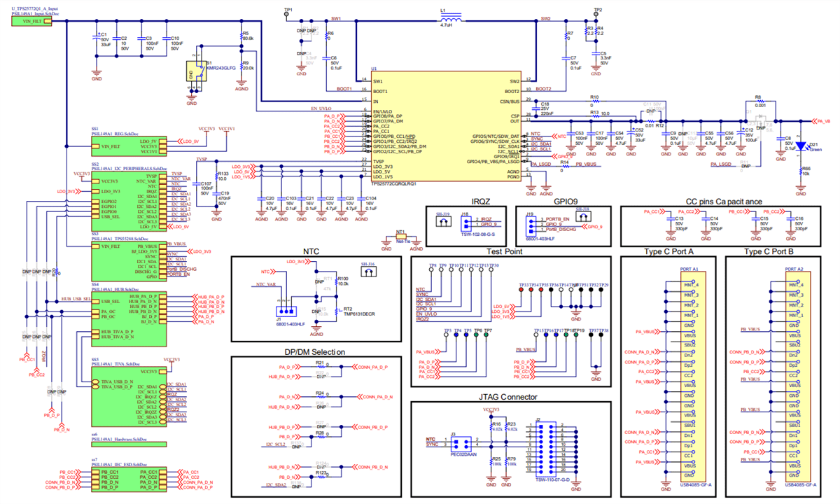
Task: Select capacitor C18 220nF
Action: 537,108
